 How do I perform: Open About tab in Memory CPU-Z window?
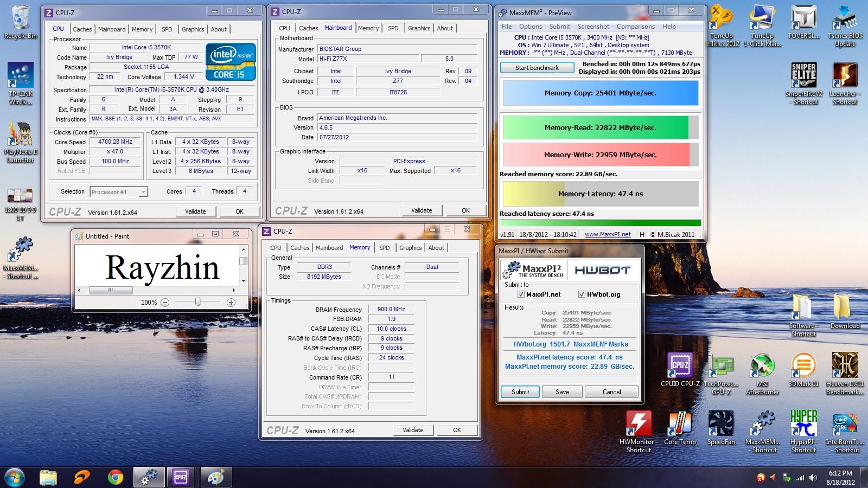(x=436, y=248)
